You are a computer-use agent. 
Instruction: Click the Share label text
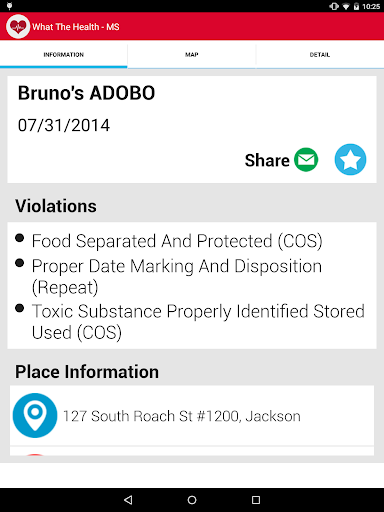pyautogui.click(x=267, y=160)
